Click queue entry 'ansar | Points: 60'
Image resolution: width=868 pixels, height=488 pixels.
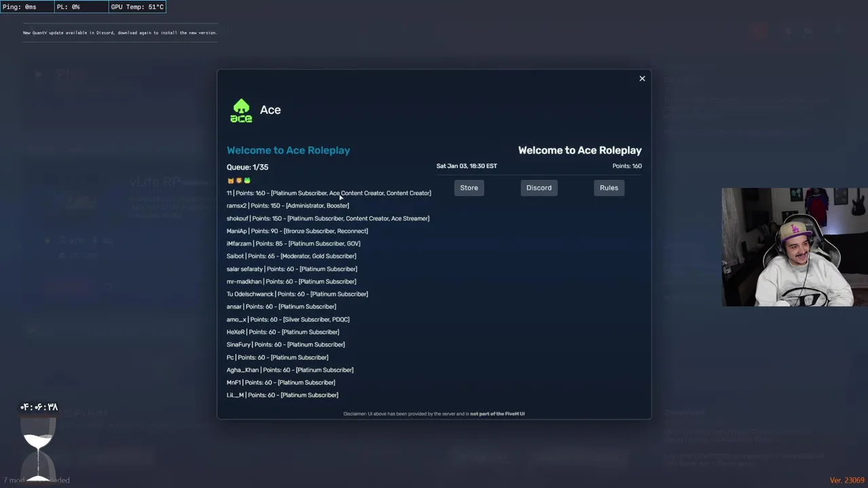pyautogui.click(x=281, y=306)
